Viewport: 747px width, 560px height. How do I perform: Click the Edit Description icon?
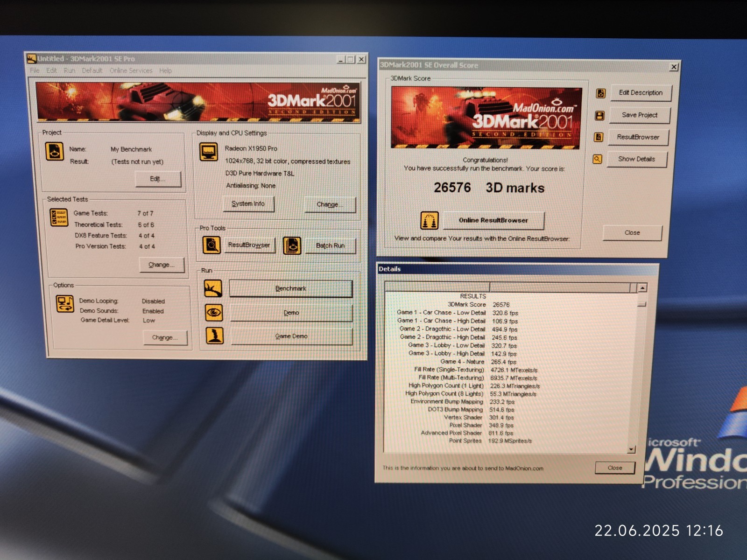pos(600,93)
